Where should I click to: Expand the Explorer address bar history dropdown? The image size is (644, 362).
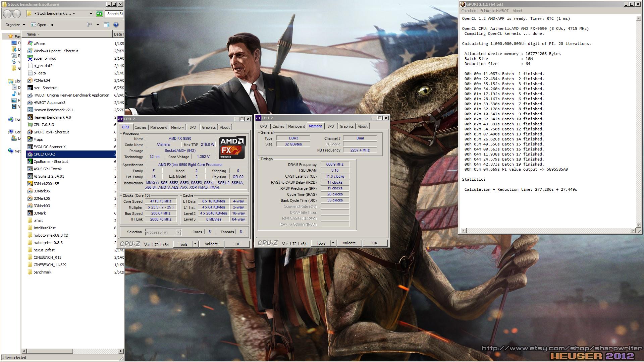91,14
